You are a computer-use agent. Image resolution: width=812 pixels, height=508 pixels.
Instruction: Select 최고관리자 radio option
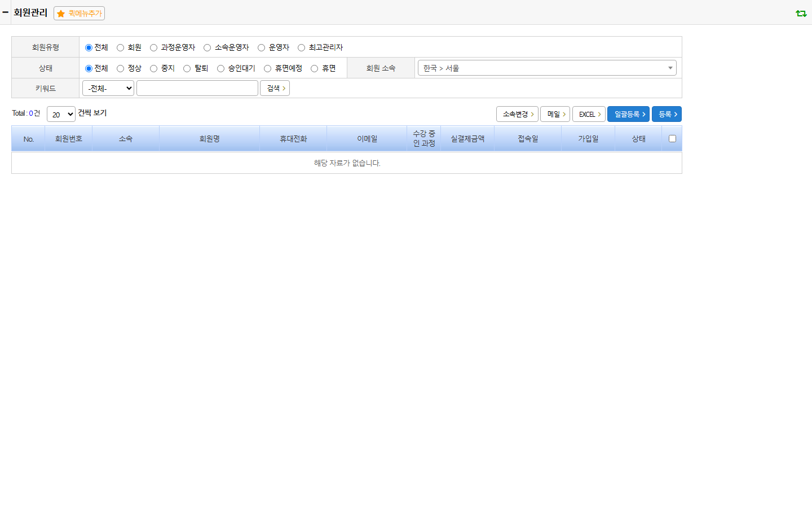pos(301,47)
